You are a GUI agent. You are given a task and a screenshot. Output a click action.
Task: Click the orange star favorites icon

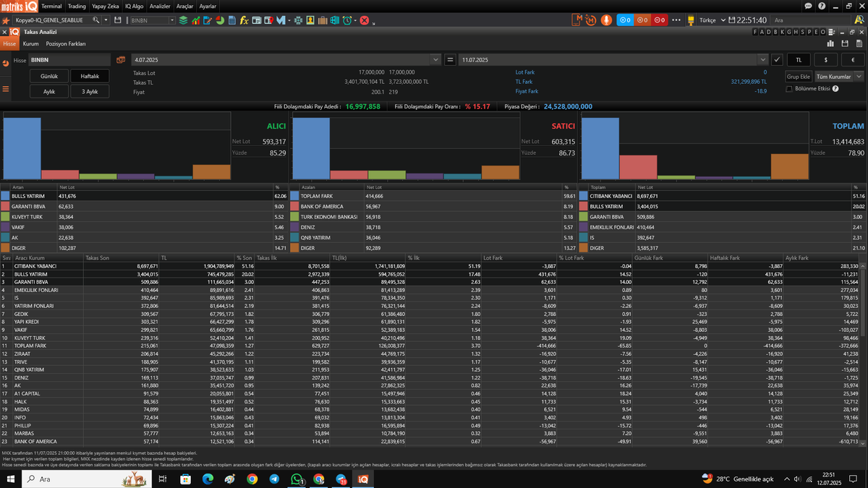pyautogui.click(x=6, y=21)
